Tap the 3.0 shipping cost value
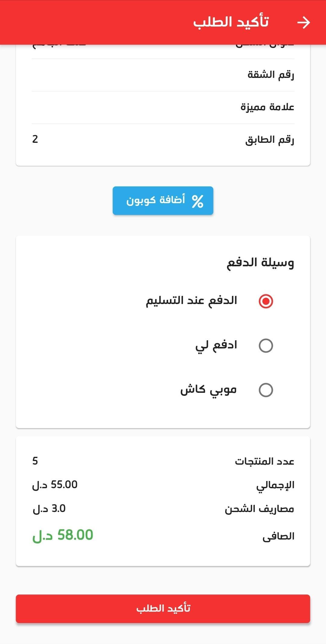The height and width of the screenshot is (644, 326). pos(49,509)
